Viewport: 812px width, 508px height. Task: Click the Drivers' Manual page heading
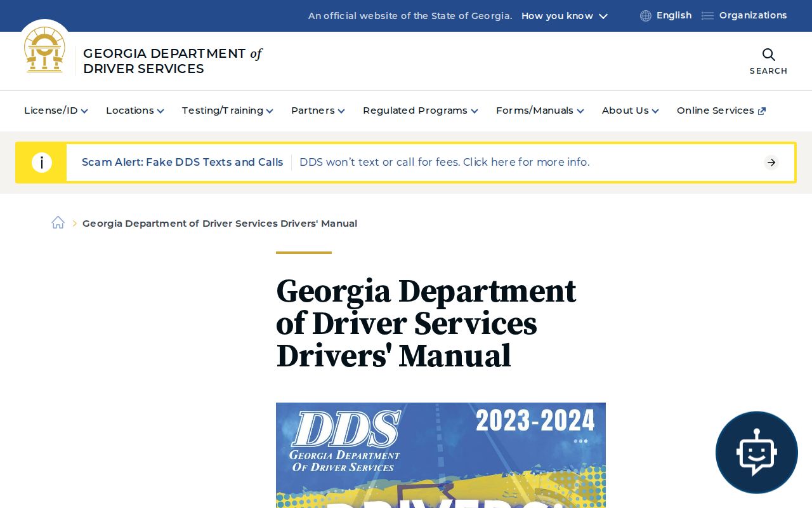coord(426,323)
